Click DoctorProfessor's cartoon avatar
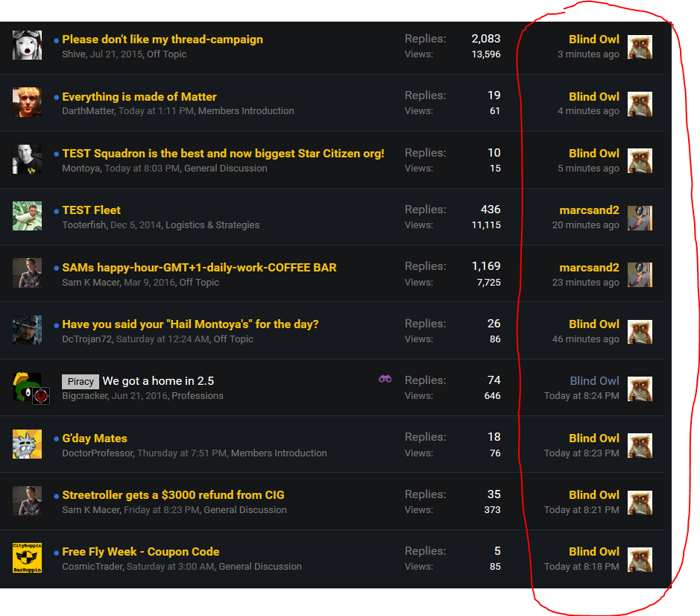Screen dimensions: 700x616 click(x=27, y=444)
